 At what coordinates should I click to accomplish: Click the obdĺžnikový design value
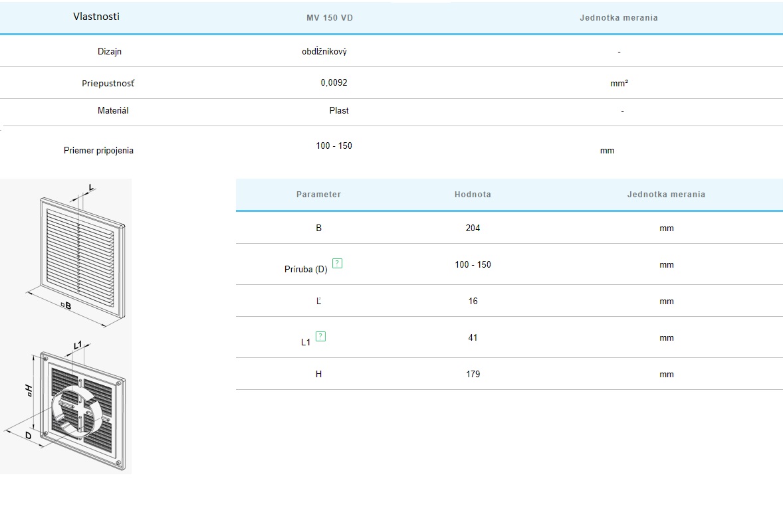[x=324, y=52]
